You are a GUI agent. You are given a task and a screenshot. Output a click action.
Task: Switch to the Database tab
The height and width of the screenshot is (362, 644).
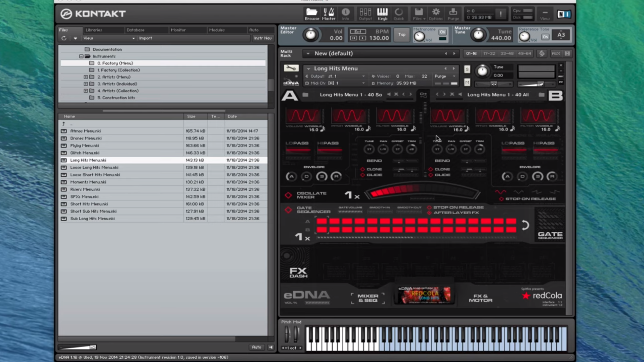135,30
